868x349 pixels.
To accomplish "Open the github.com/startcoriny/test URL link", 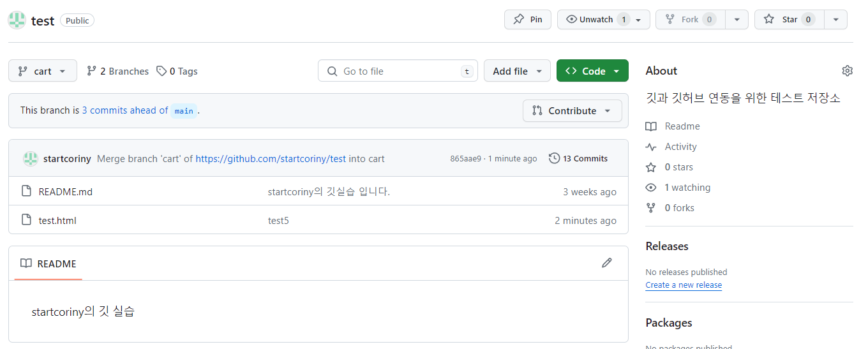I will [x=271, y=158].
